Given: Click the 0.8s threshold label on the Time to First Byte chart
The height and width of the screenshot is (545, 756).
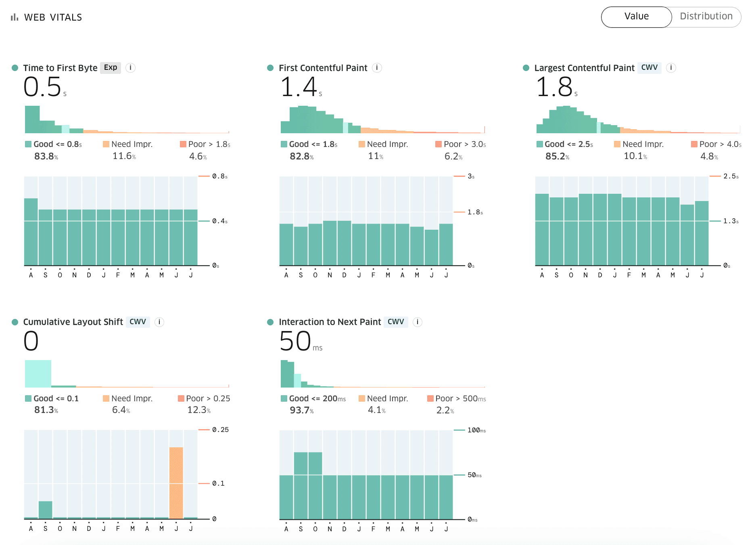Looking at the screenshot, I should [x=220, y=176].
